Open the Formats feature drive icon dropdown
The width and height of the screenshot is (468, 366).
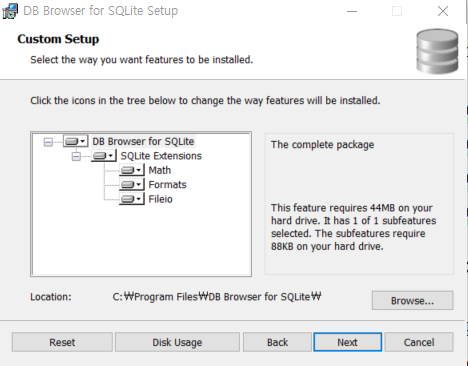pyautogui.click(x=132, y=184)
